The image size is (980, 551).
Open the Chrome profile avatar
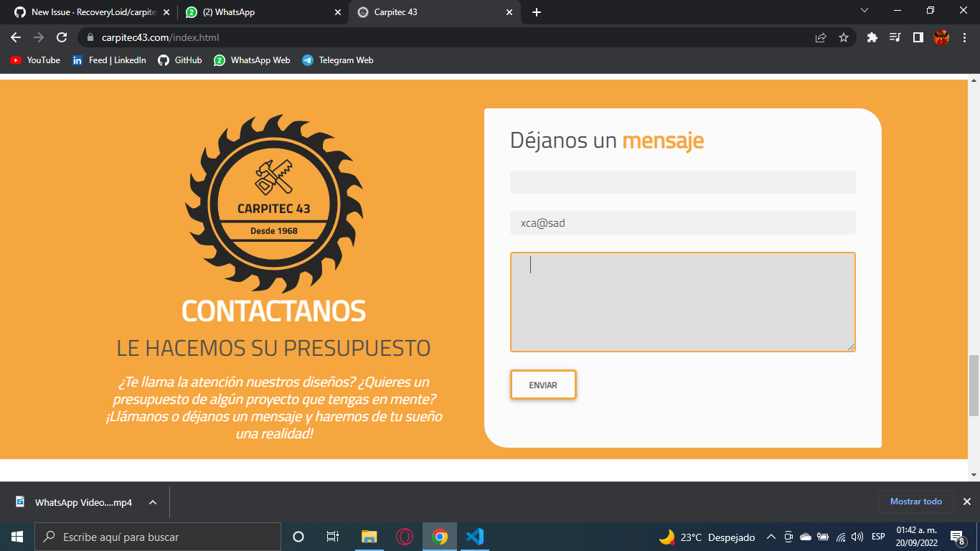tap(941, 37)
